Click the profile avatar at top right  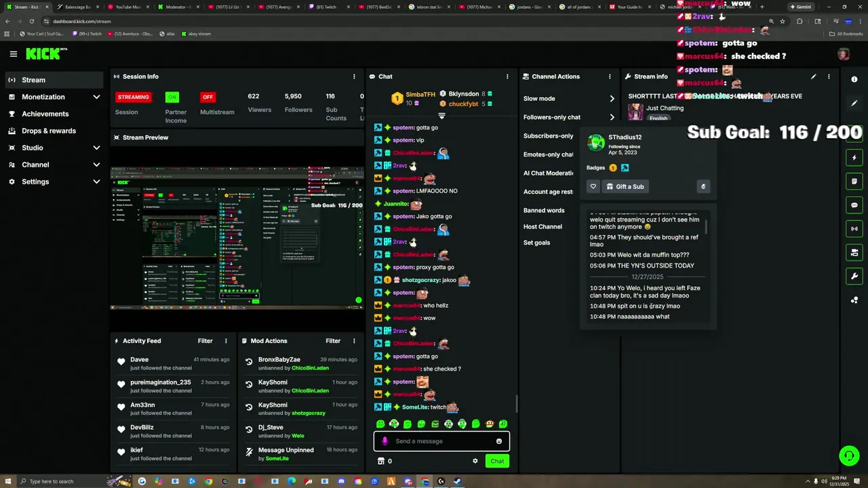(844, 54)
